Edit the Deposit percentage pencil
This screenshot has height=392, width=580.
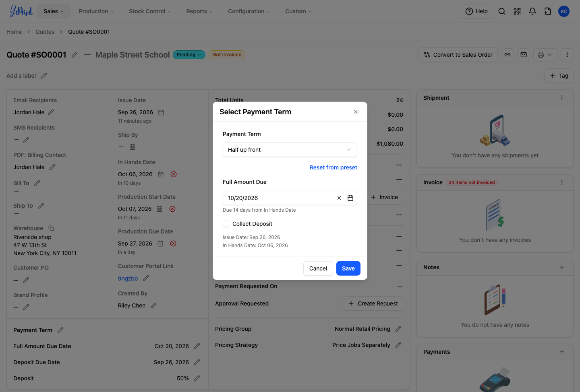(197, 378)
